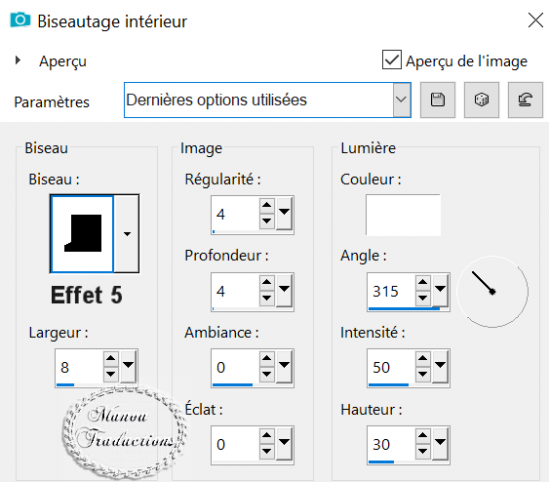Image resolution: width=549 pixels, height=482 pixels.
Task: Click the Angle direction dial
Action: [493, 292]
